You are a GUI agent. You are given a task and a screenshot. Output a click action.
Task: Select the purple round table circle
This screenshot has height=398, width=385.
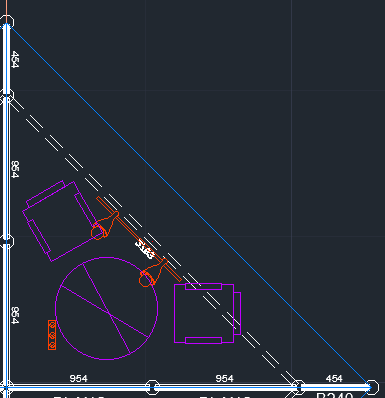click(106, 308)
